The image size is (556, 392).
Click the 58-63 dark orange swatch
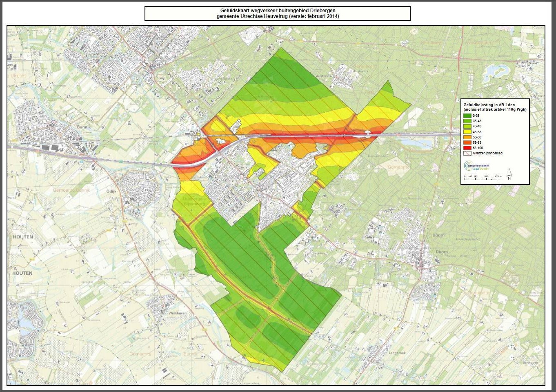(467, 143)
